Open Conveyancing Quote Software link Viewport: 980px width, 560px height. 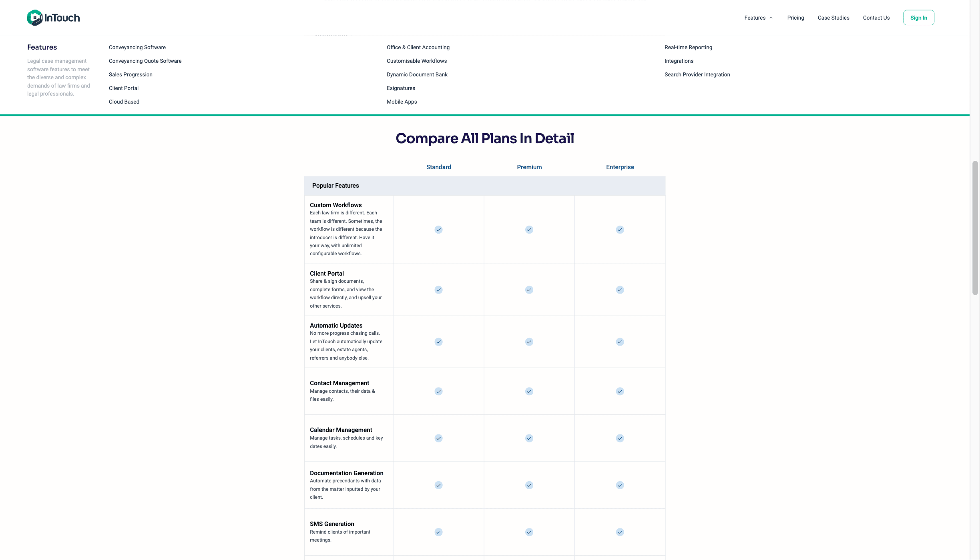pos(145,61)
